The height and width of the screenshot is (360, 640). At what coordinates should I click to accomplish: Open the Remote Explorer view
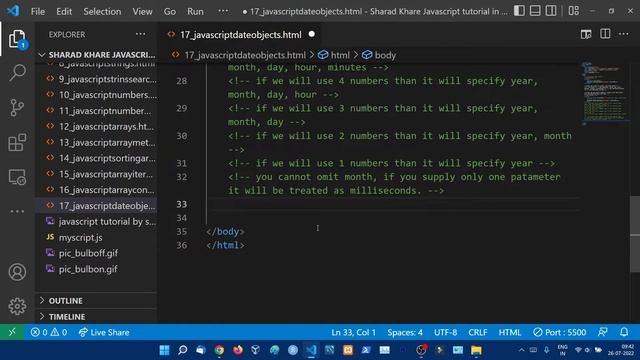[x=17, y=177]
